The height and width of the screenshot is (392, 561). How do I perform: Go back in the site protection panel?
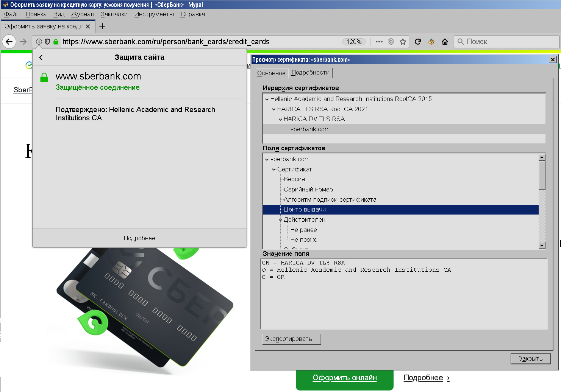click(41, 58)
